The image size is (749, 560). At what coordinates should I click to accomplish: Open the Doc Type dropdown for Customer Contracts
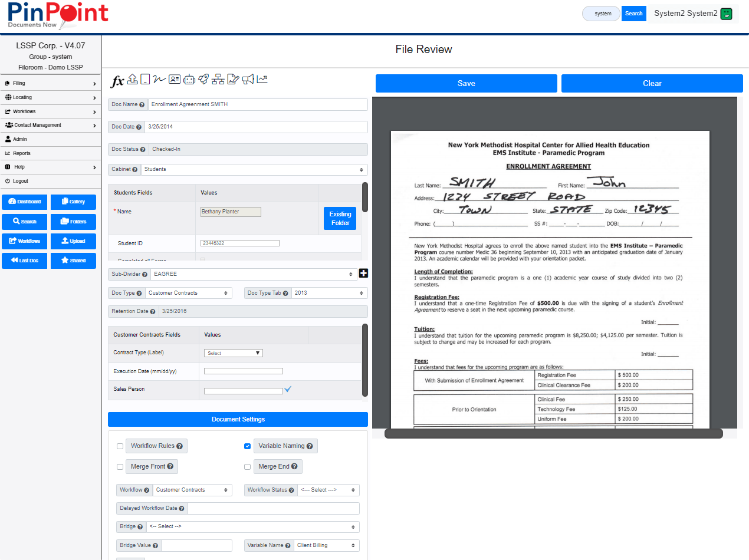click(x=189, y=292)
